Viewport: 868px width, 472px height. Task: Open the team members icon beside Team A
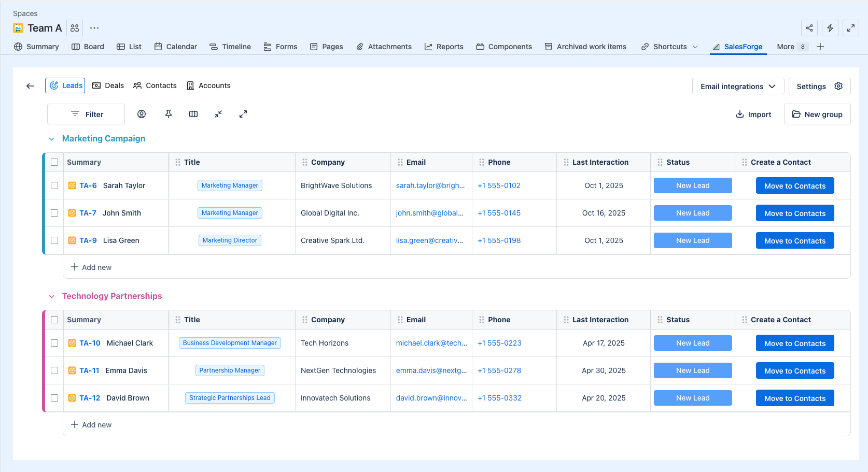(75, 28)
